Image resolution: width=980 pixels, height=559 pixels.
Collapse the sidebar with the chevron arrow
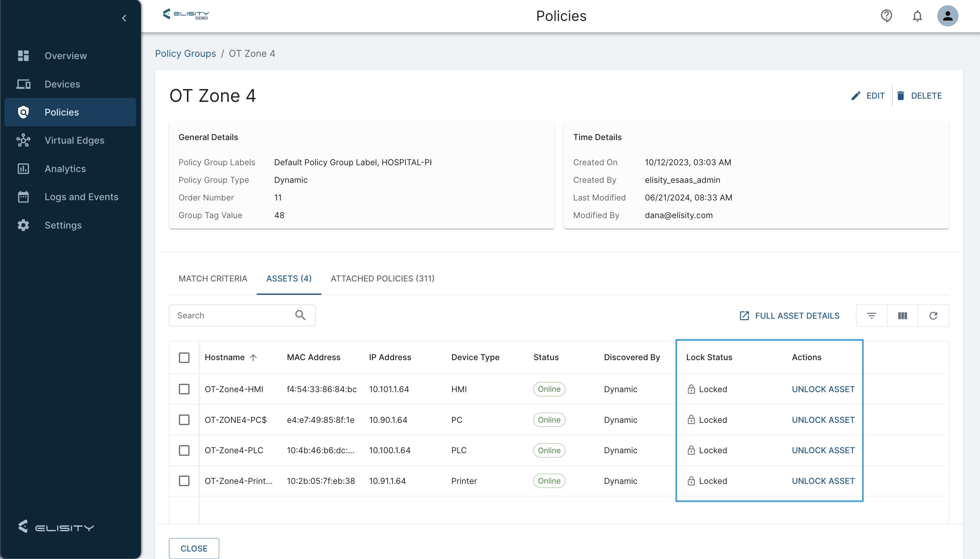point(124,18)
